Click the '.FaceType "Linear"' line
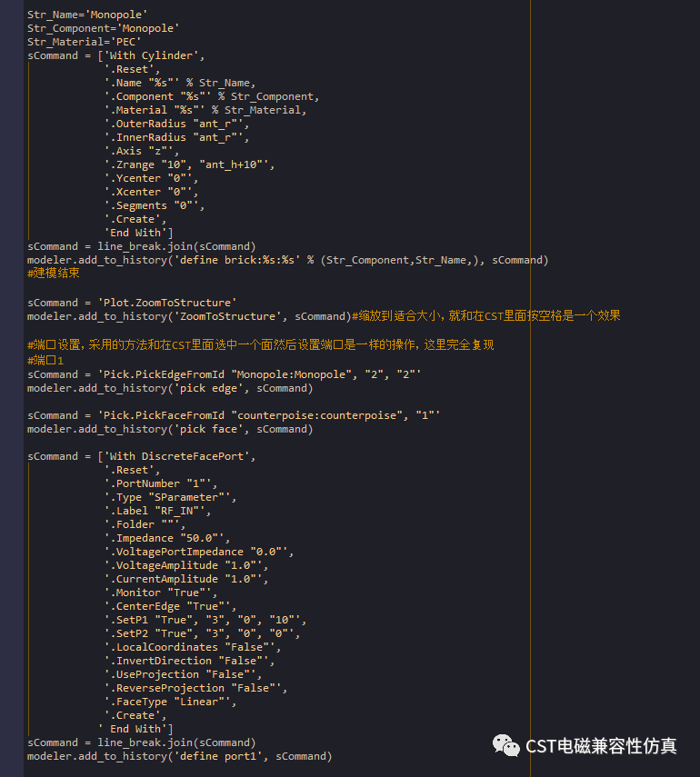This screenshot has width=700, height=777. tap(170, 702)
